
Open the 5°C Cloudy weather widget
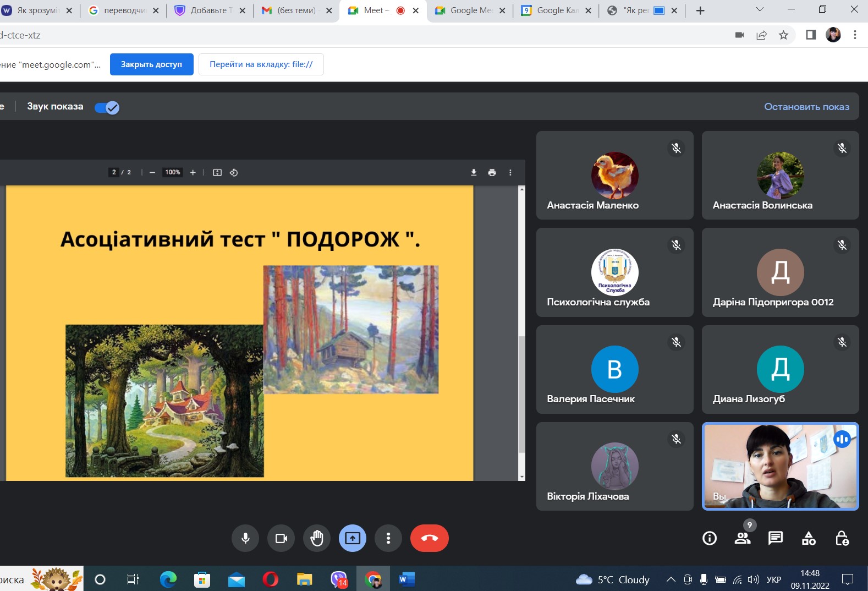(x=612, y=579)
